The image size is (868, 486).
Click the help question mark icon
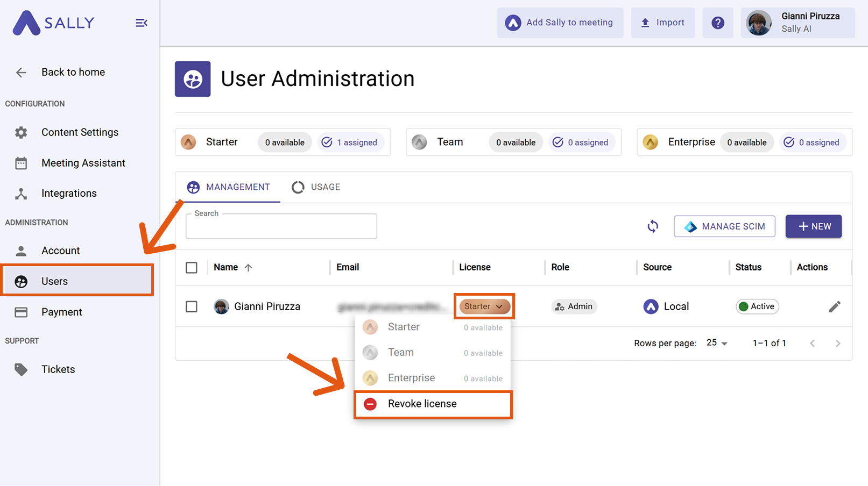718,23
